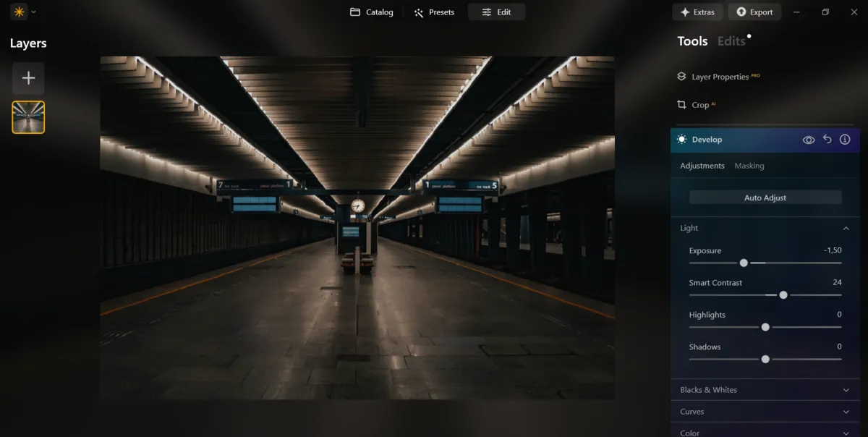Open the Develop info tooltip icon

(x=844, y=139)
